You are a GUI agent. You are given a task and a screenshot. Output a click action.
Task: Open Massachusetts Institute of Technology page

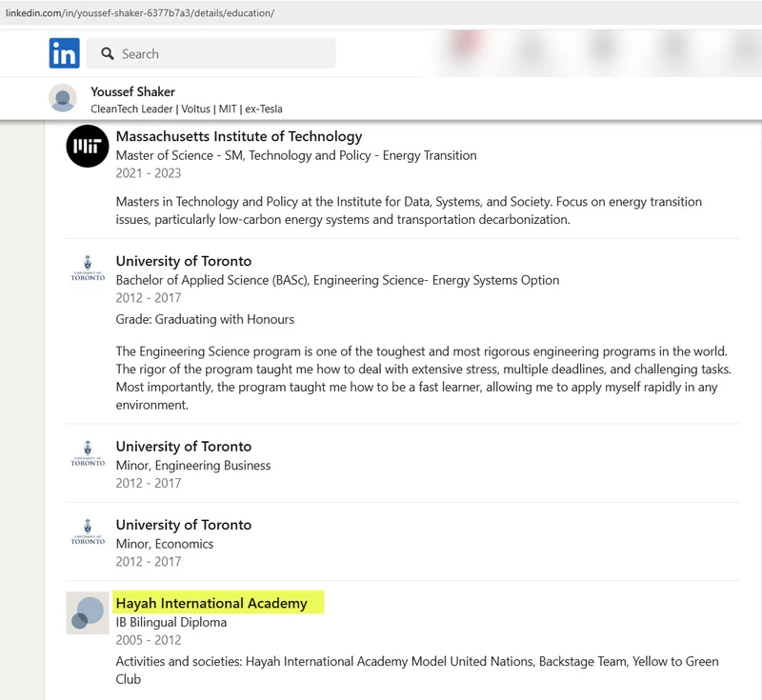pos(239,136)
